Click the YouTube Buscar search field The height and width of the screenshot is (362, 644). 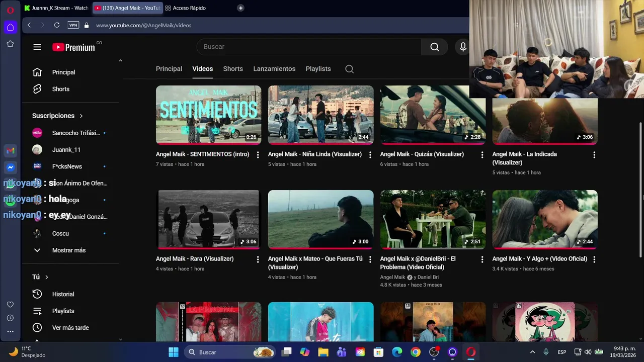pyautogui.click(x=309, y=47)
